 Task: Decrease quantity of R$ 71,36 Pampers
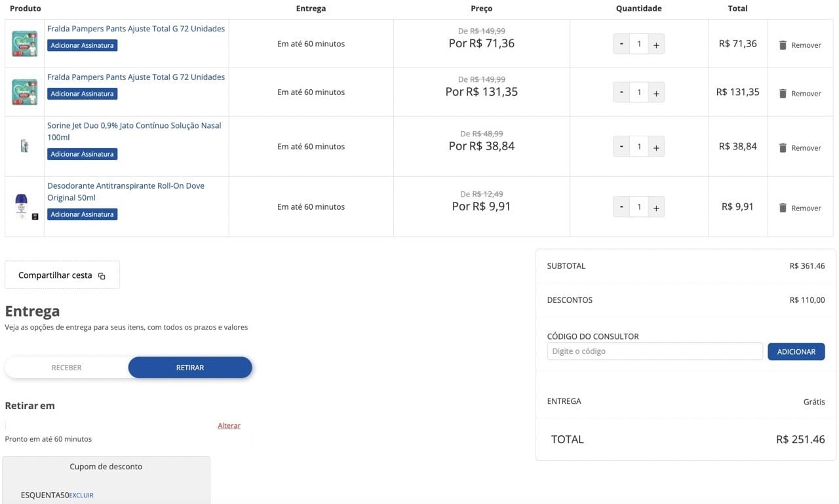621,44
